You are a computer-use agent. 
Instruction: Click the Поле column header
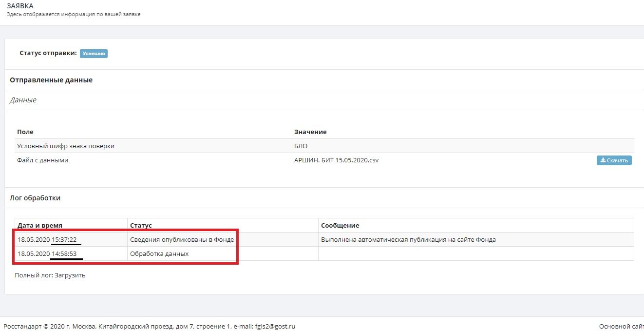(x=25, y=132)
